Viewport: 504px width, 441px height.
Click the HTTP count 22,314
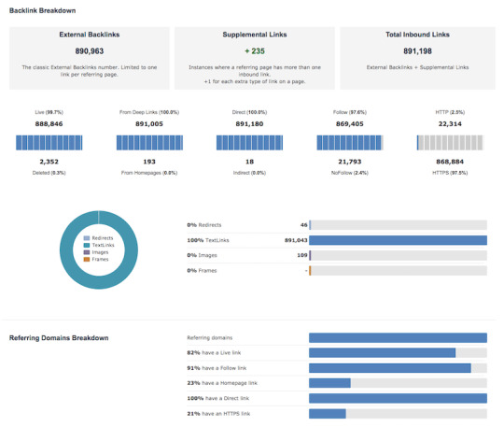[450, 124]
